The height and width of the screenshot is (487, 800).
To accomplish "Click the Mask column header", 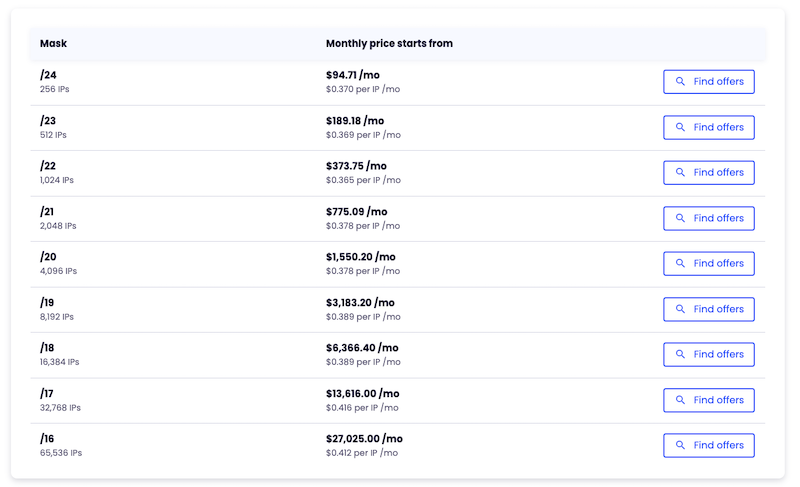I will click(54, 44).
